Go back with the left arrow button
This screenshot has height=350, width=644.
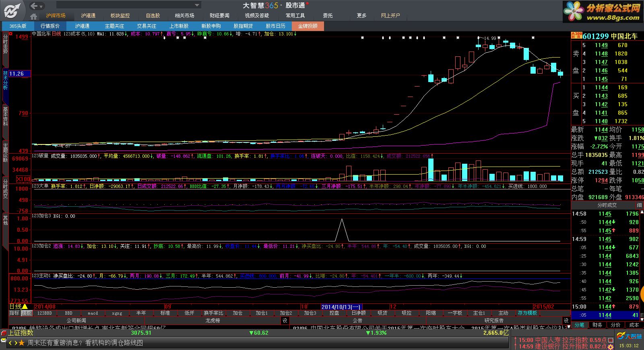click(34, 6)
